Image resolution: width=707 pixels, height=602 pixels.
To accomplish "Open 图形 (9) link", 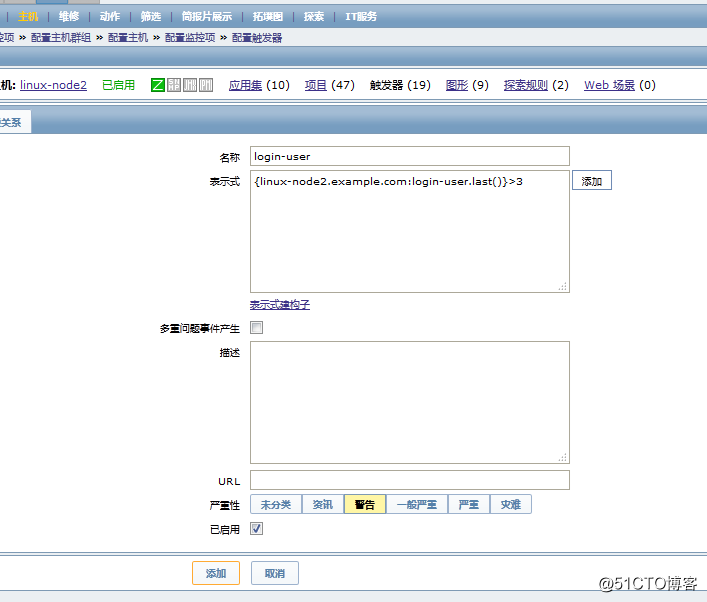I will [x=457, y=85].
